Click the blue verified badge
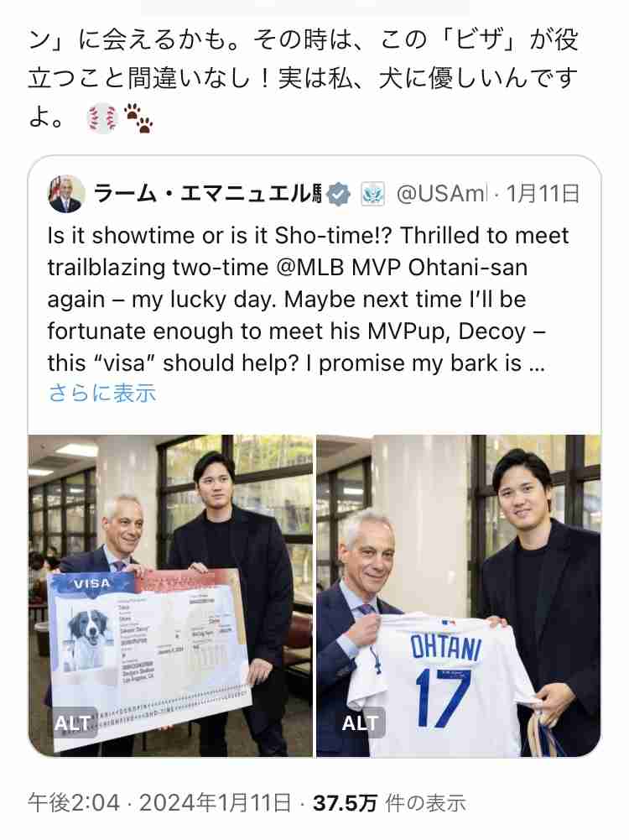Screen dimensions: 629x840 tap(340, 194)
